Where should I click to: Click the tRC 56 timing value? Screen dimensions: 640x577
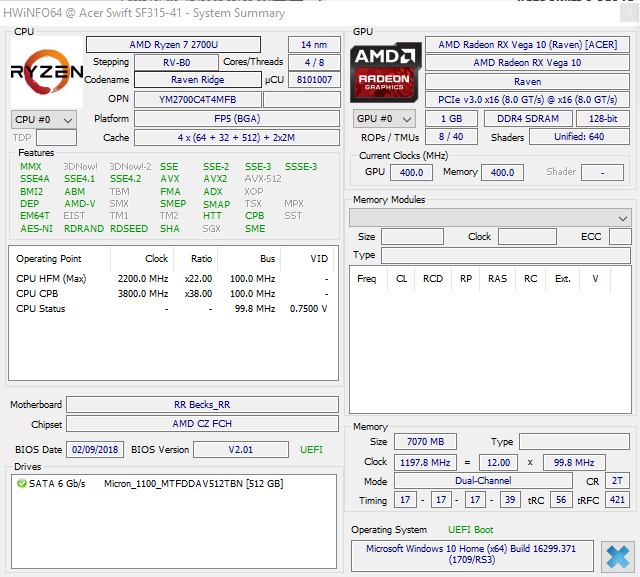tap(561, 500)
